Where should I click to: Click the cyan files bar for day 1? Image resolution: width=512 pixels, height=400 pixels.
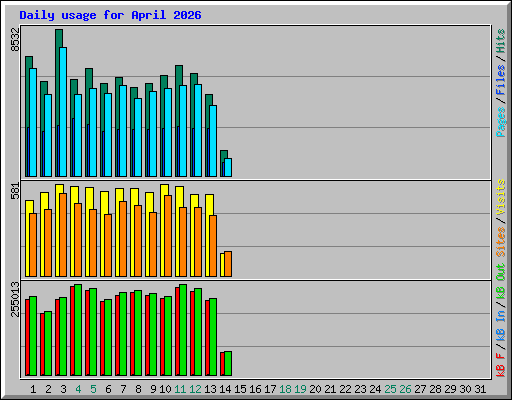(33, 122)
